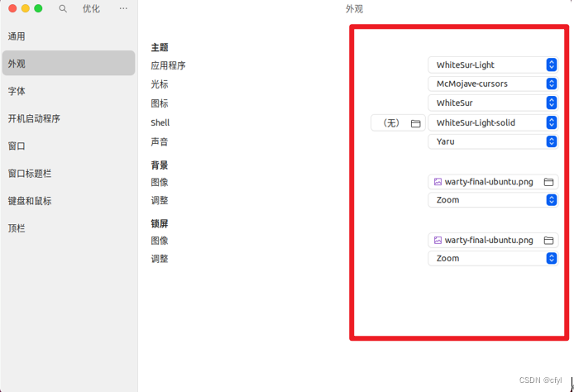Select 窗口标题栏 in the sidebar
The height and width of the screenshot is (392, 574).
[x=30, y=174]
